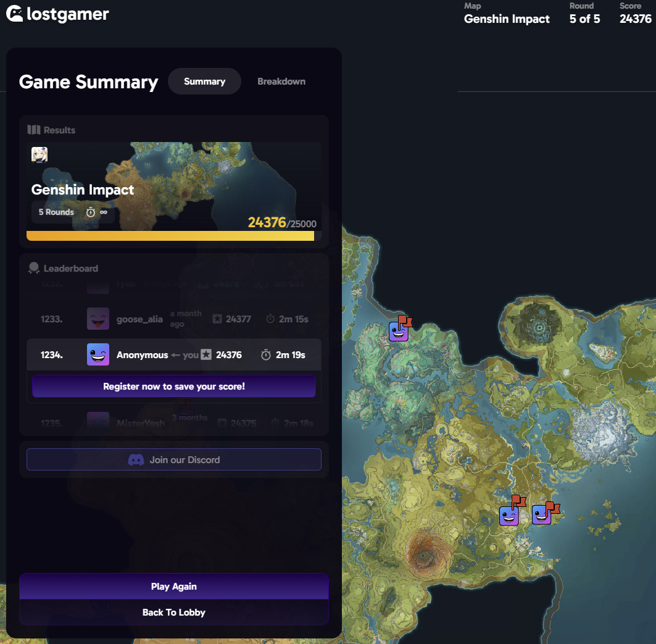Click MisterYosh entry in leaderboard
656x644 pixels.
173,423
